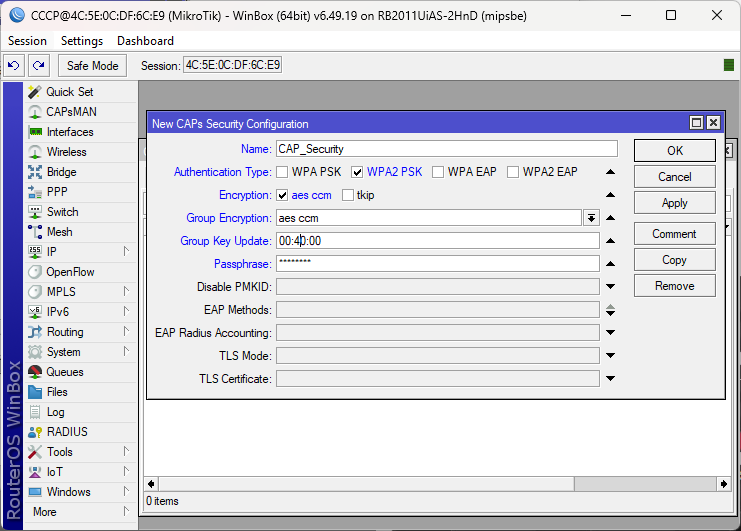Open Routing menu in sidebar
Viewport: 741px width, 531px height.
80,332
